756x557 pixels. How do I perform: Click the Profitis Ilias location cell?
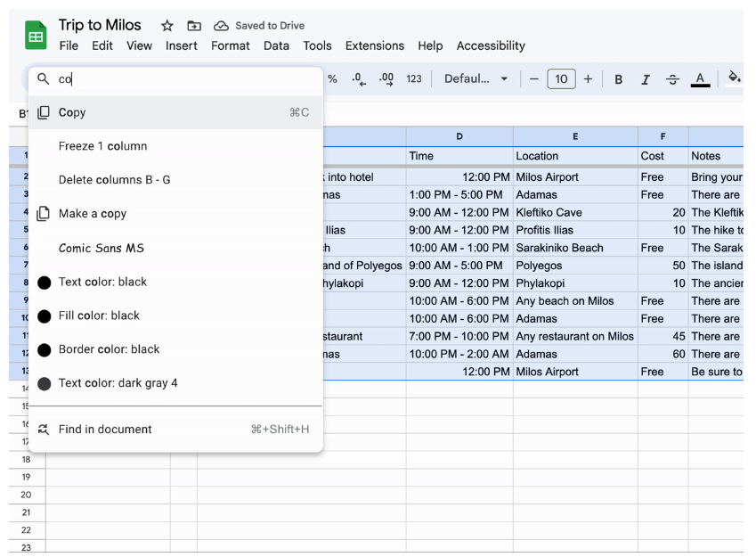click(x=575, y=230)
